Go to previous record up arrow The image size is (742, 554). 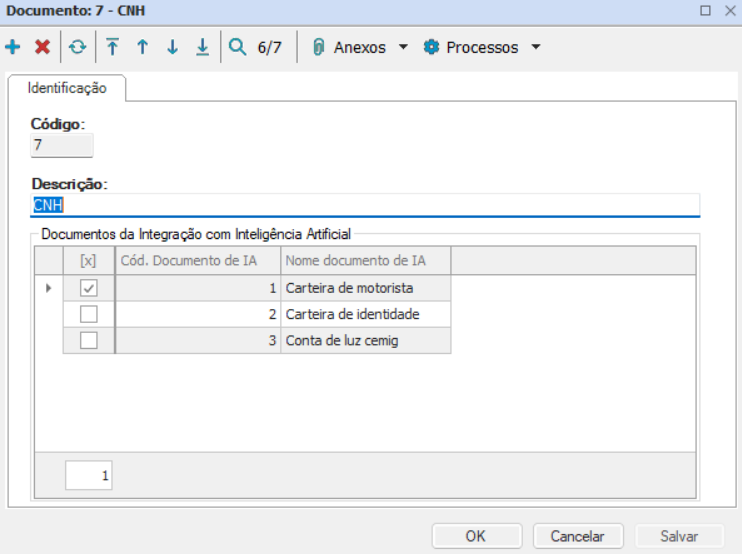click(142, 47)
